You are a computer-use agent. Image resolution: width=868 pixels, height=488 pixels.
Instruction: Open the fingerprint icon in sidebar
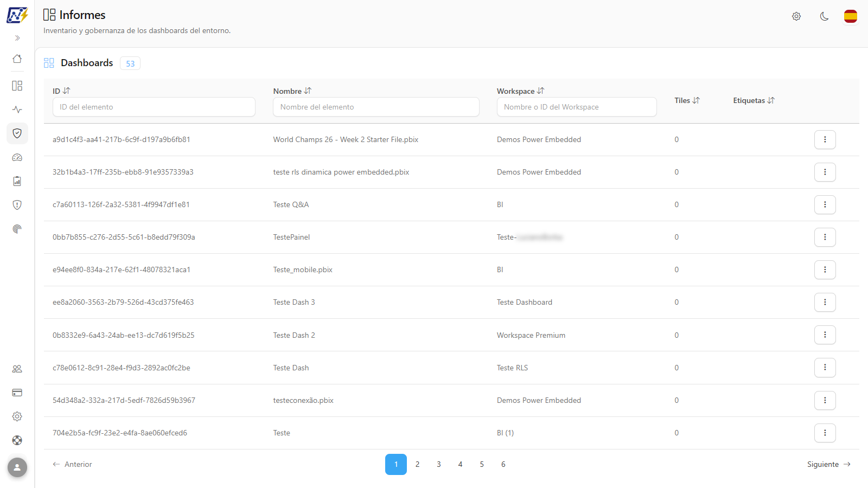coord(17,229)
